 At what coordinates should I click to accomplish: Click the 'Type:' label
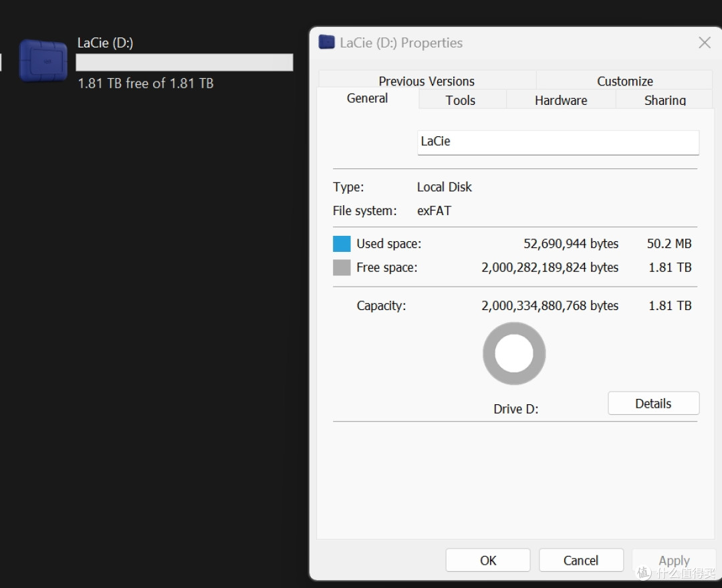(x=348, y=187)
